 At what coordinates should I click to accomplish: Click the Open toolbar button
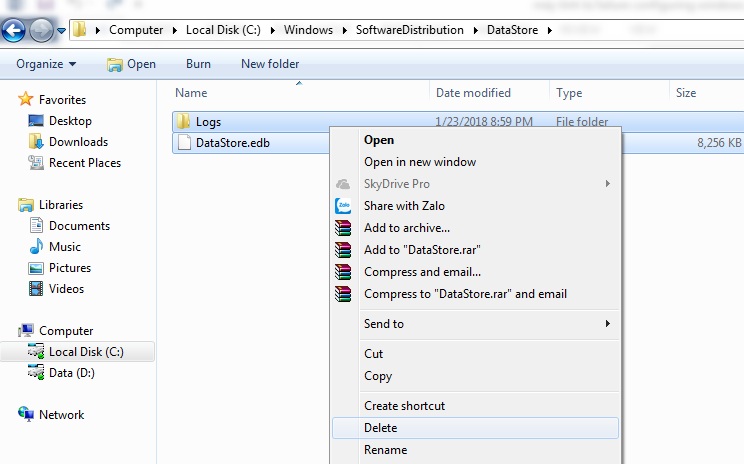(131, 64)
